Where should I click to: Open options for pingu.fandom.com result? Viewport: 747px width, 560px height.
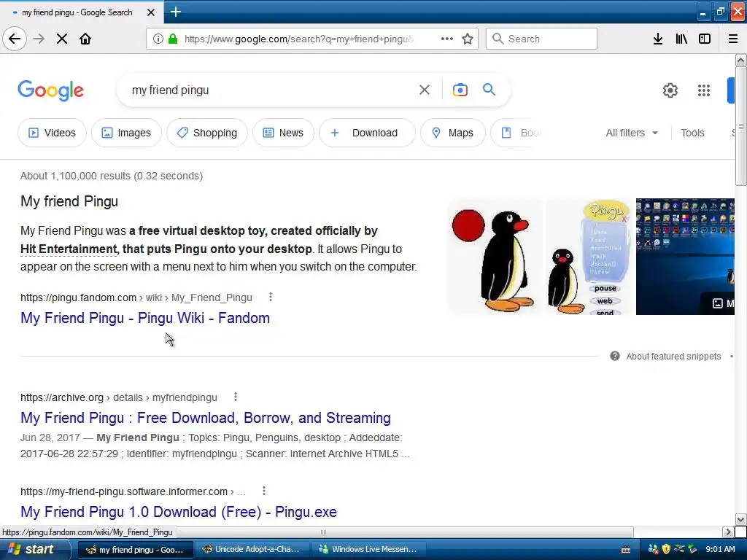[x=271, y=297]
